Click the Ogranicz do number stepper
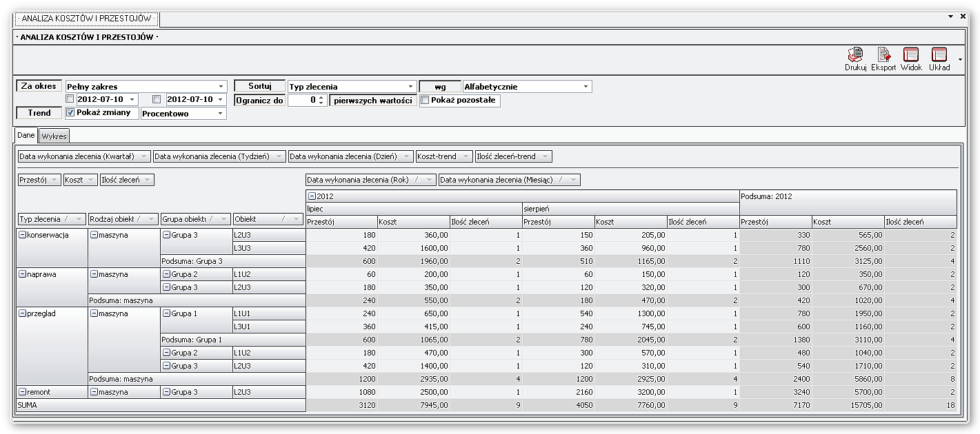This screenshot has width=980, height=434. (321, 100)
